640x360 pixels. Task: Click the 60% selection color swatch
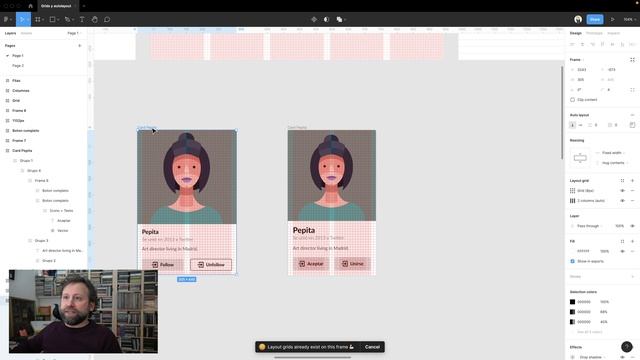click(573, 312)
